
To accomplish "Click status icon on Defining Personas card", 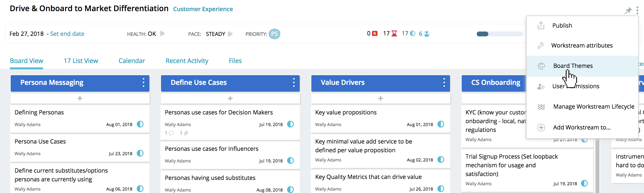I will coord(140,124).
